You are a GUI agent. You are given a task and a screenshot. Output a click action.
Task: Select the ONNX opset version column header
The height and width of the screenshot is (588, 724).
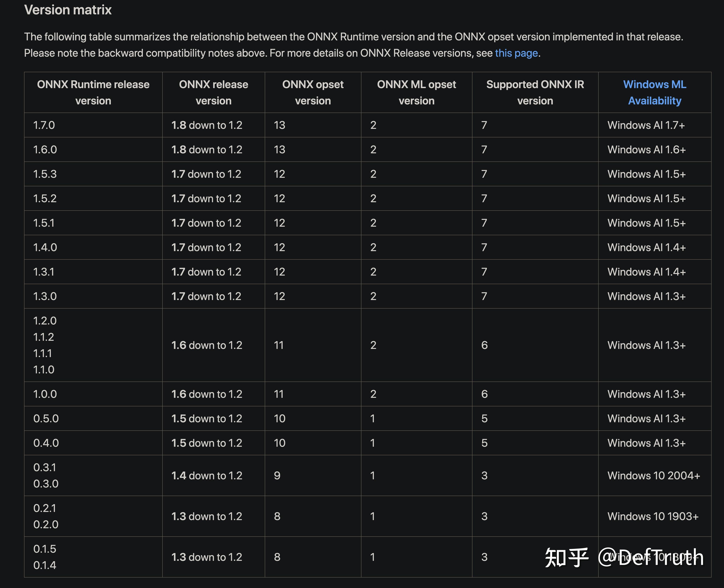click(x=313, y=92)
